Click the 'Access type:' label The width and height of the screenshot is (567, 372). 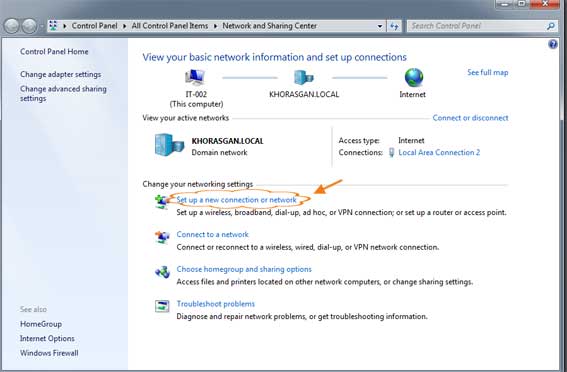point(359,140)
